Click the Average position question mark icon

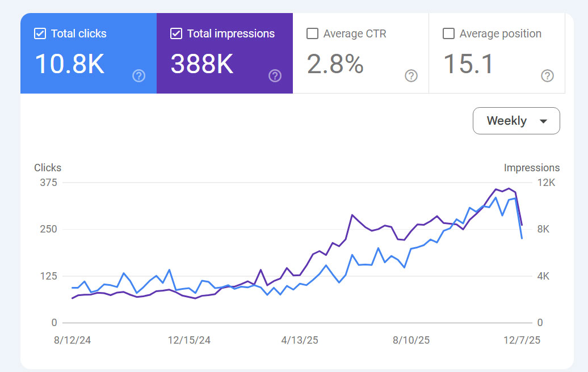(547, 75)
